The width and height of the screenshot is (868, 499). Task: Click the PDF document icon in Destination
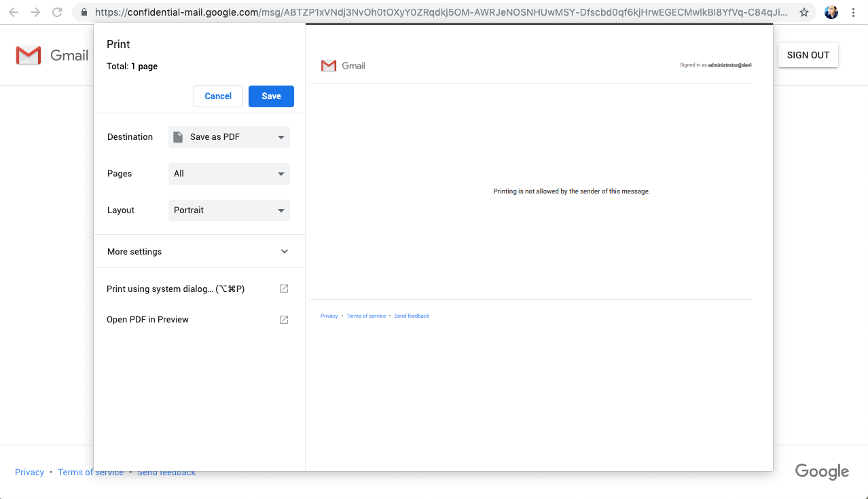pyautogui.click(x=178, y=137)
